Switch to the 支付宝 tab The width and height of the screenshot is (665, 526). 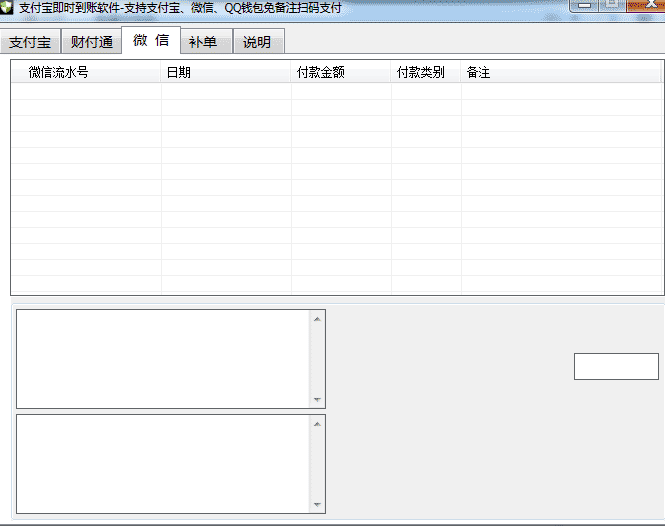(x=30, y=42)
